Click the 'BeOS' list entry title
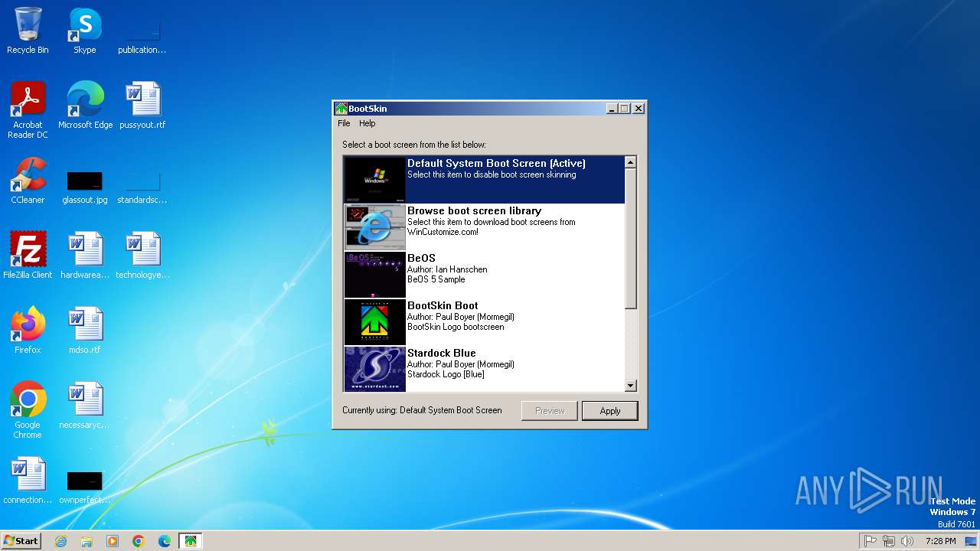This screenshot has height=551, width=980. (421, 258)
